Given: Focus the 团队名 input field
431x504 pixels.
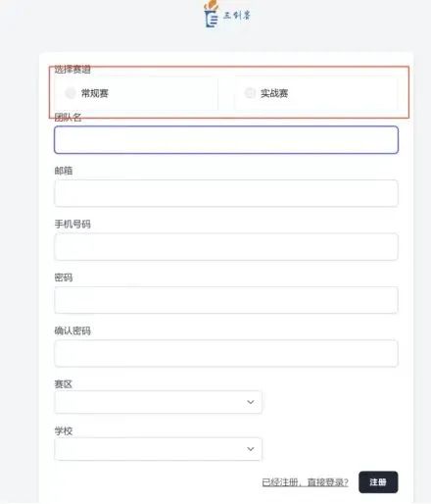Looking at the screenshot, I should pyautogui.click(x=226, y=139).
